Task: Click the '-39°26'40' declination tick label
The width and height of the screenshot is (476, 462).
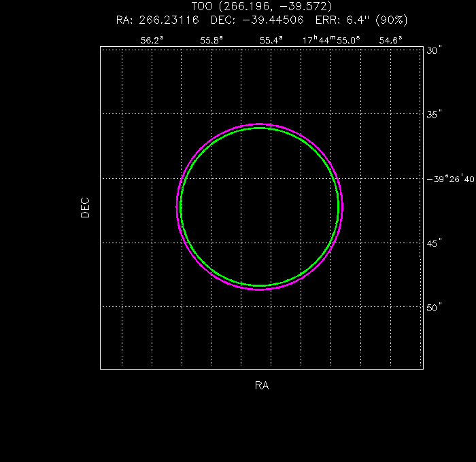Action: click(450, 179)
